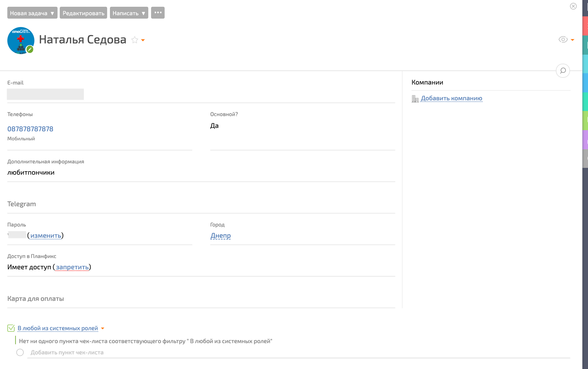Open the search magnifier icon

[x=563, y=71]
